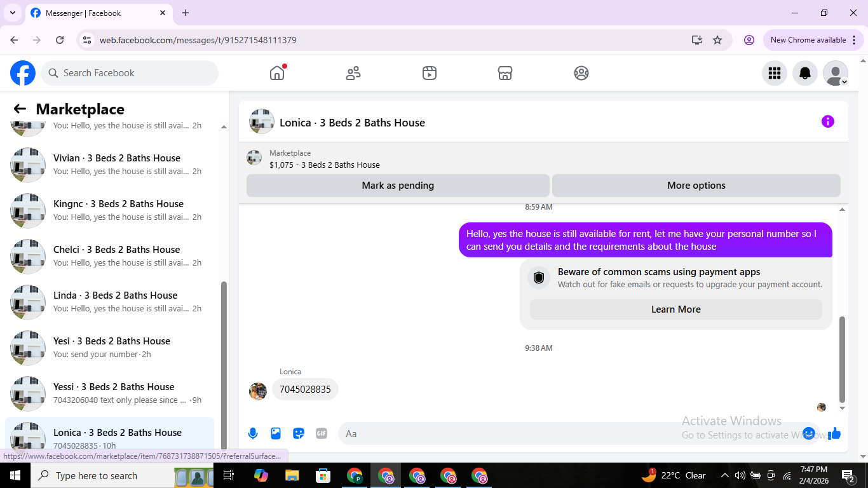The image size is (868, 488).
Task: Attach a file using the photo icon
Action: pyautogui.click(x=276, y=433)
